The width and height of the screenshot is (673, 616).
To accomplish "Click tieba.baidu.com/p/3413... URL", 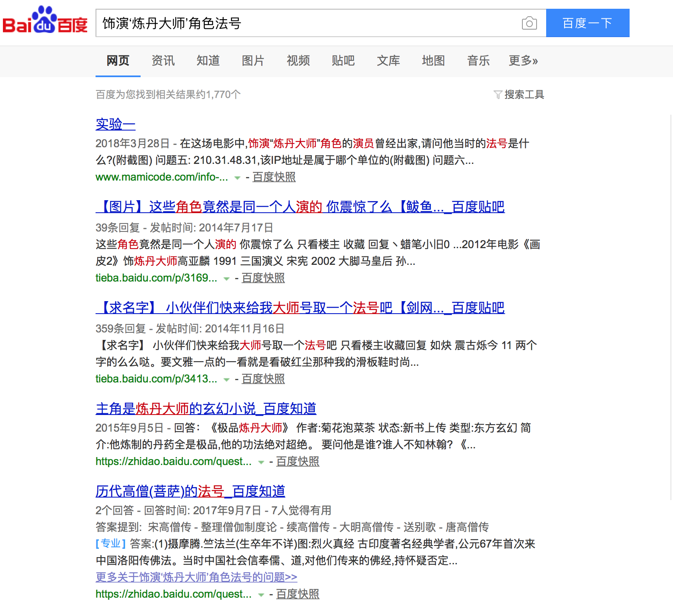I will (156, 379).
